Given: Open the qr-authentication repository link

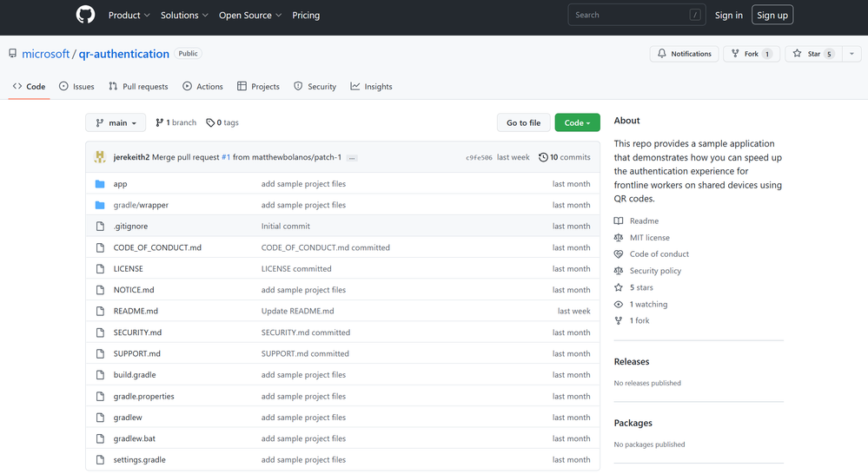Looking at the screenshot, I should (x=124, y=54).
